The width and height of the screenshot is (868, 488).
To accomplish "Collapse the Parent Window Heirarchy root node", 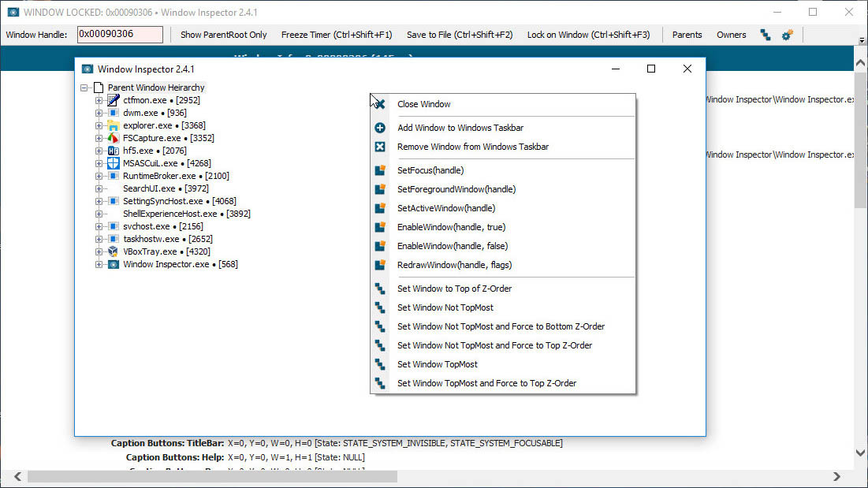I will coord(84,88).
